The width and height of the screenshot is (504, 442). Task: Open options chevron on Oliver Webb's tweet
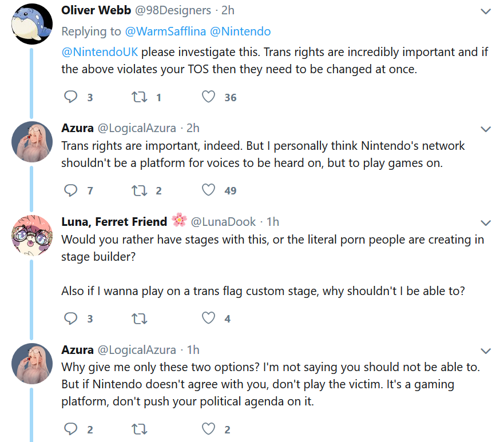pos(486,11)
